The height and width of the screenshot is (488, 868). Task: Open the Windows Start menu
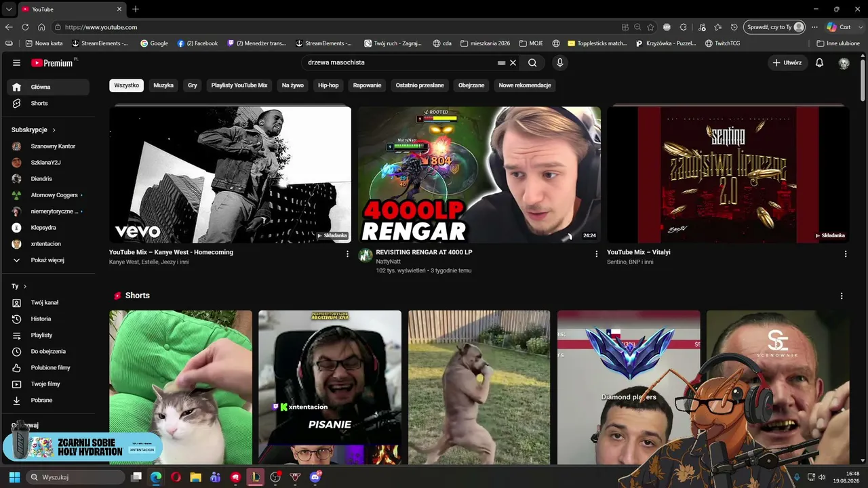pyautogui.click(x=14, y=477)
